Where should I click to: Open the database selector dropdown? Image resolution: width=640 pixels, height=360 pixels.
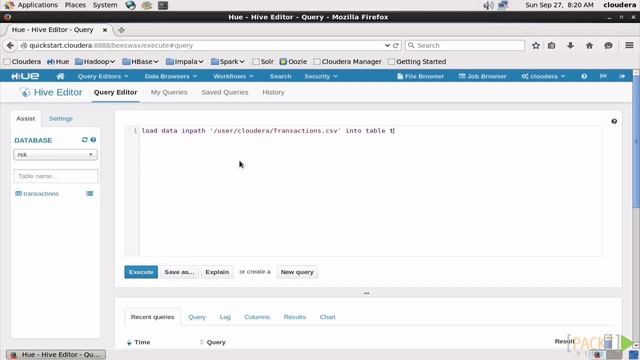tap(55, 155)
